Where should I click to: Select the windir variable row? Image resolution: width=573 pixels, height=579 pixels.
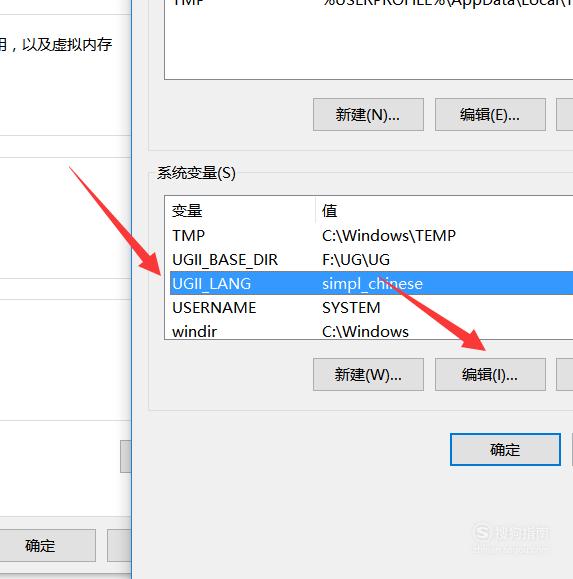click(x=371, y=331)
